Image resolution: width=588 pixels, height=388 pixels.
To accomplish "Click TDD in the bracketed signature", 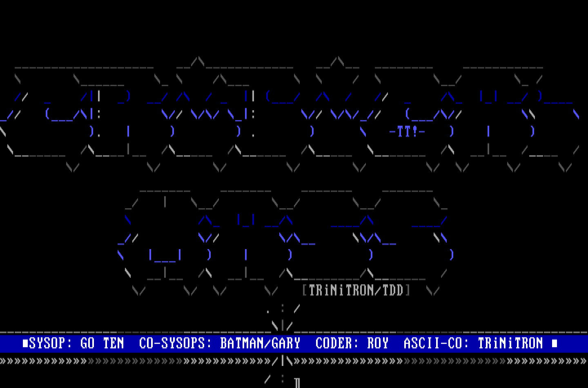I will point(392,290).
